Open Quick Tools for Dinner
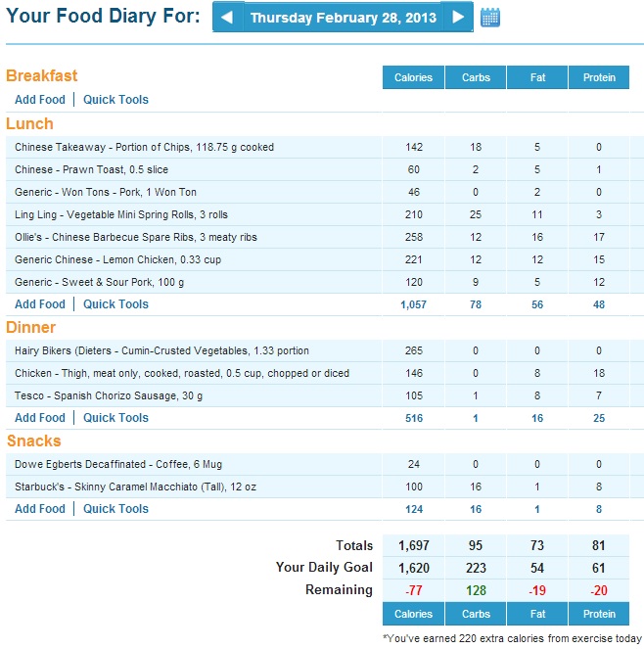The height and width of the screenshot is (649, 644). (115, 418)
